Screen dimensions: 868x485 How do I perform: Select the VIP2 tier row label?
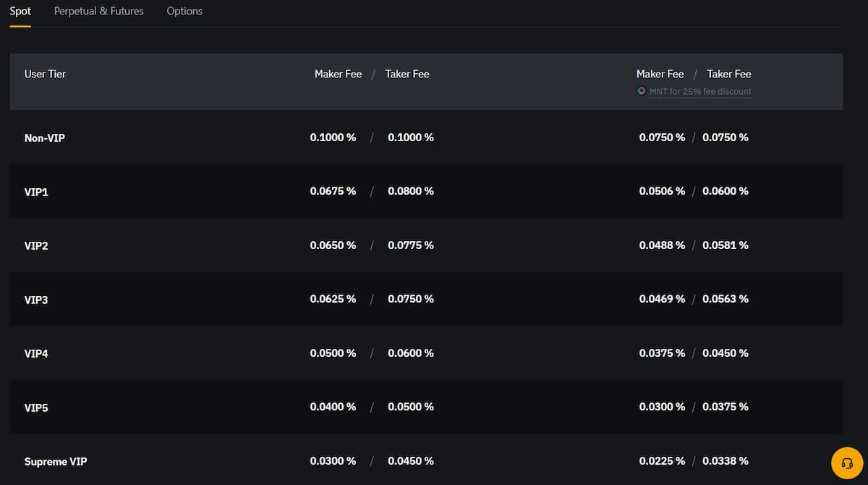(x=36, y=246)
